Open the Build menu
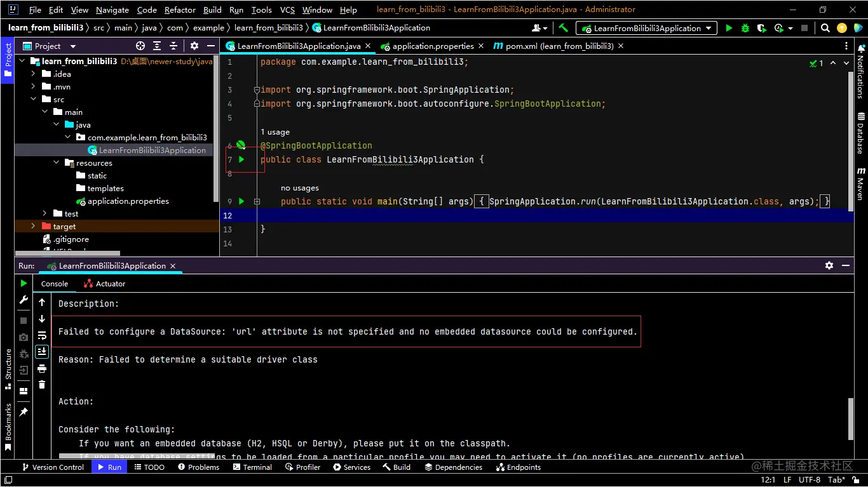The height and width of the screenshot is (487, 868). 212,10
